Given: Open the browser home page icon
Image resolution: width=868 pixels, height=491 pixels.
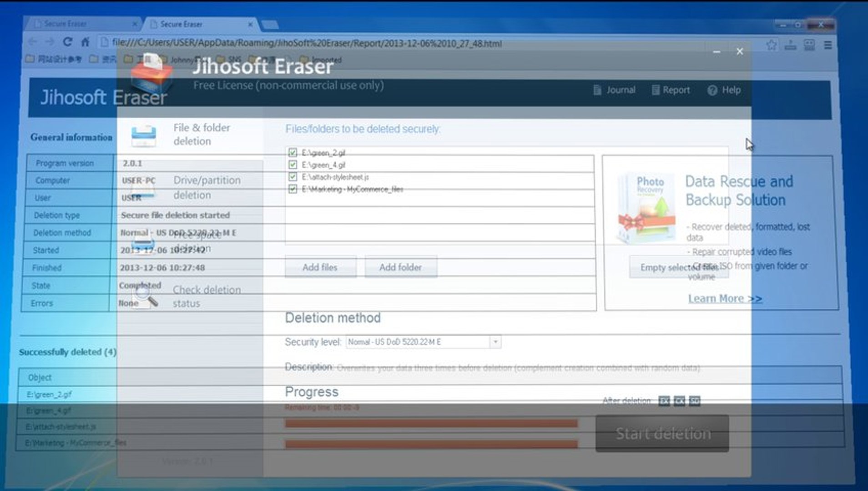Looking at the screenshot, I should 85,43.
